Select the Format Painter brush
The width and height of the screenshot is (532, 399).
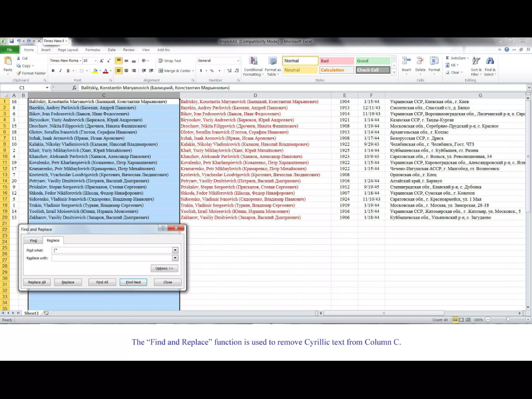tap(19, 73)
